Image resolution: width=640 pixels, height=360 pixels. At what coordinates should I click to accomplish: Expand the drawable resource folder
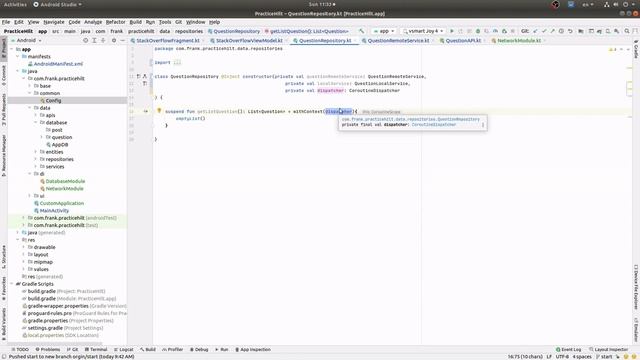point(24,247)
